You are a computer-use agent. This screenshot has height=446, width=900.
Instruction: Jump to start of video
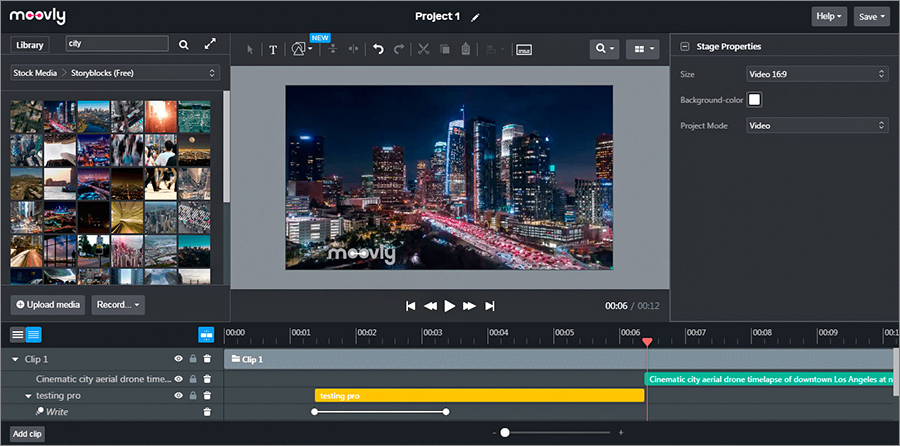(410, 306)
